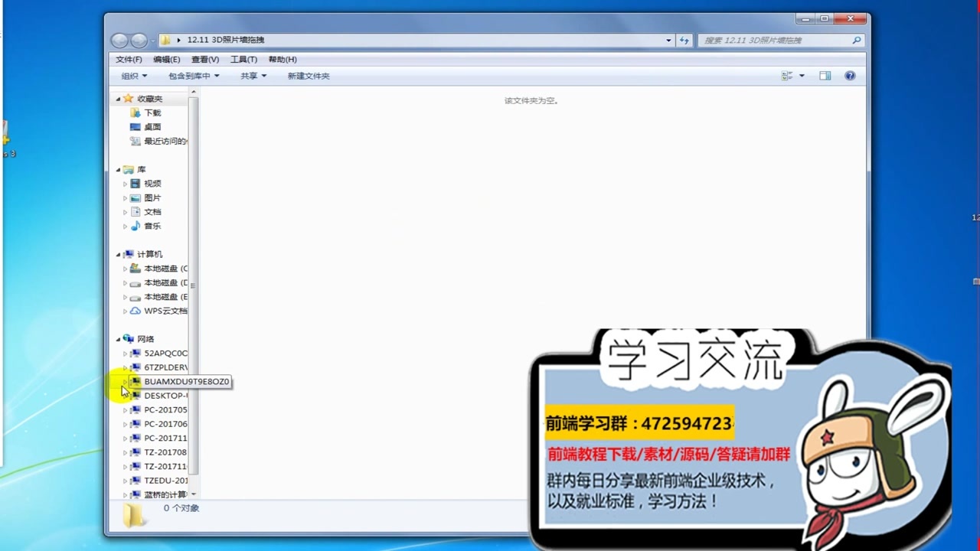Screen dimensions: 980x551
Task: Select the BUAMXDU9T9E8OZ0 network computer
Action: click(186, 381)
